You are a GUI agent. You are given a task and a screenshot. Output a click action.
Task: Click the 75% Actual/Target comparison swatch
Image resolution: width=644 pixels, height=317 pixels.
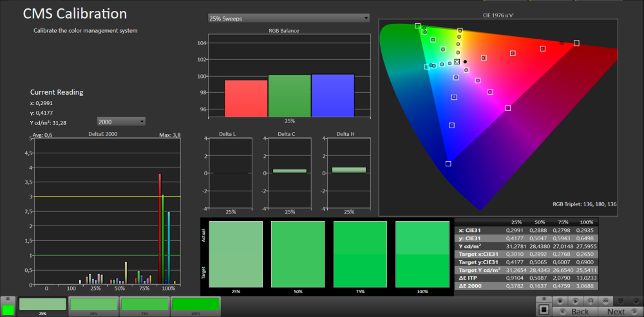(360, 254)
